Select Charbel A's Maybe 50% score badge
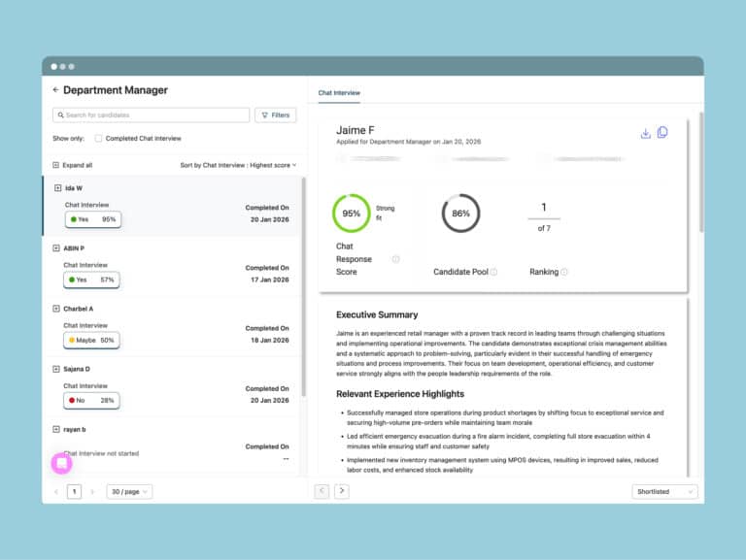 (x=91, y=340)
